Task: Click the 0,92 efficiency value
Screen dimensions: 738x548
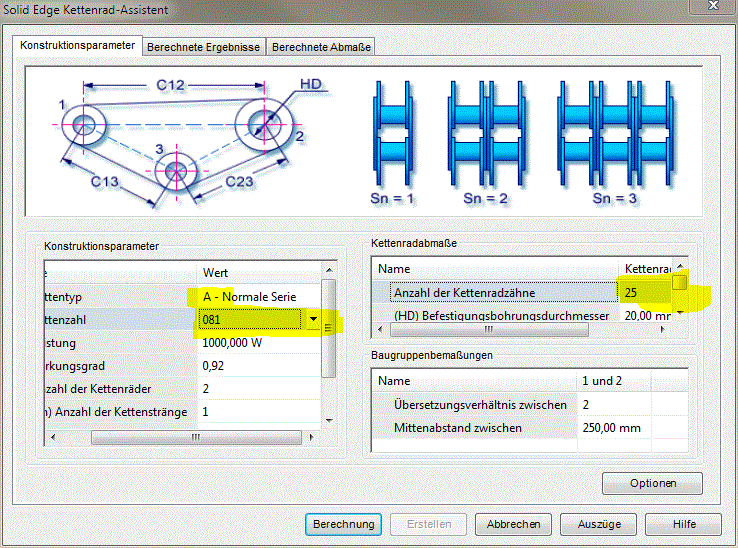Action: point(258,366)
